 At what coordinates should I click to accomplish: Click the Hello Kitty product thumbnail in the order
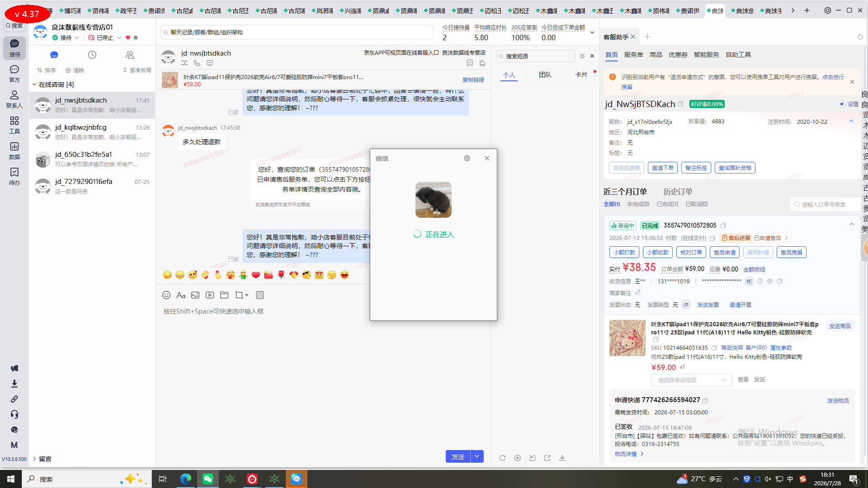[x=627, y=338]
